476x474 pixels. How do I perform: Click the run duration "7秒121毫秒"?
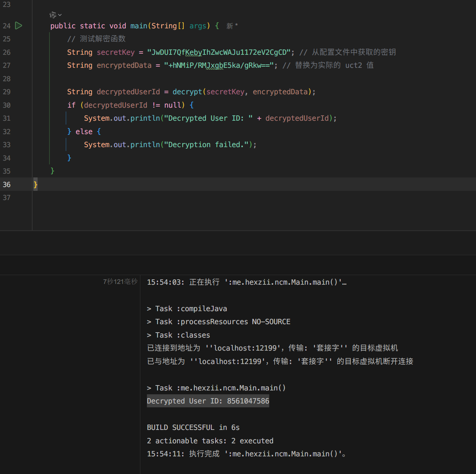point(120,282)
